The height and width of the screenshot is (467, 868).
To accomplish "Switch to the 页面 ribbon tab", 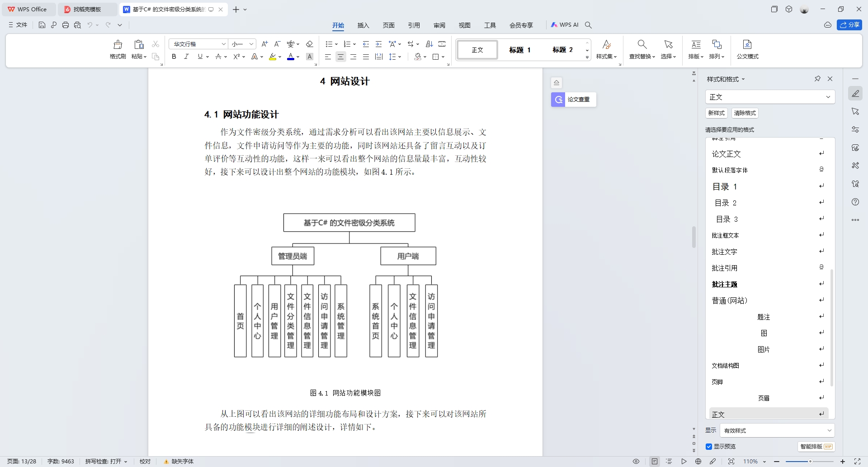I will point(388,25).
